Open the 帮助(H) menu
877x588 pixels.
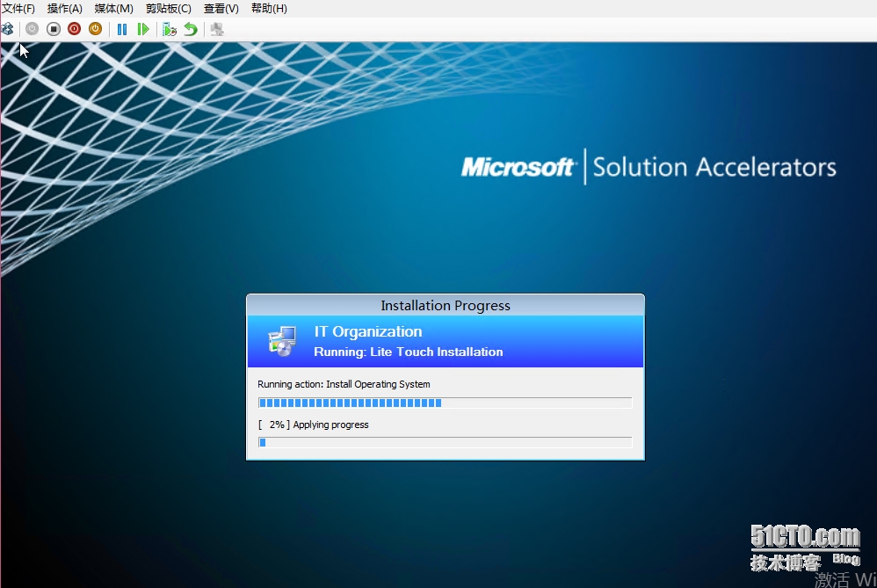pos(269,9)
